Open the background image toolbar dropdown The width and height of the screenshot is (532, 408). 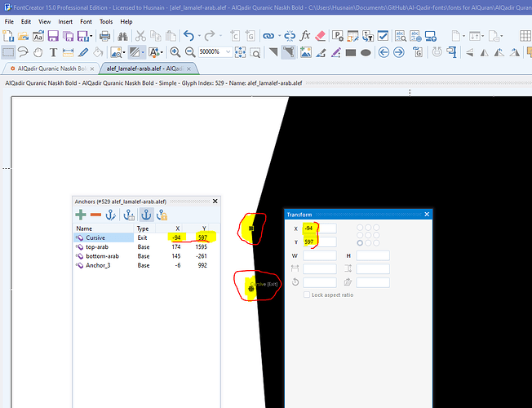click(124, 52)
